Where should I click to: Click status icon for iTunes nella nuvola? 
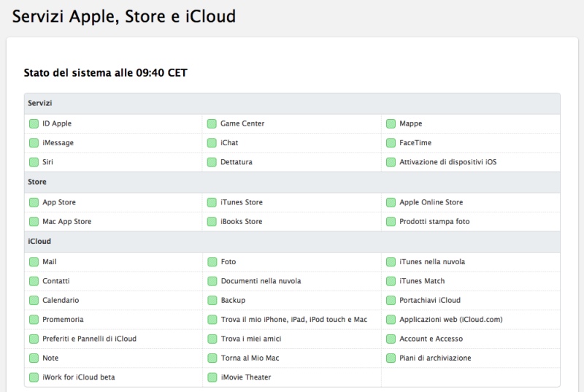click(391, 262)
